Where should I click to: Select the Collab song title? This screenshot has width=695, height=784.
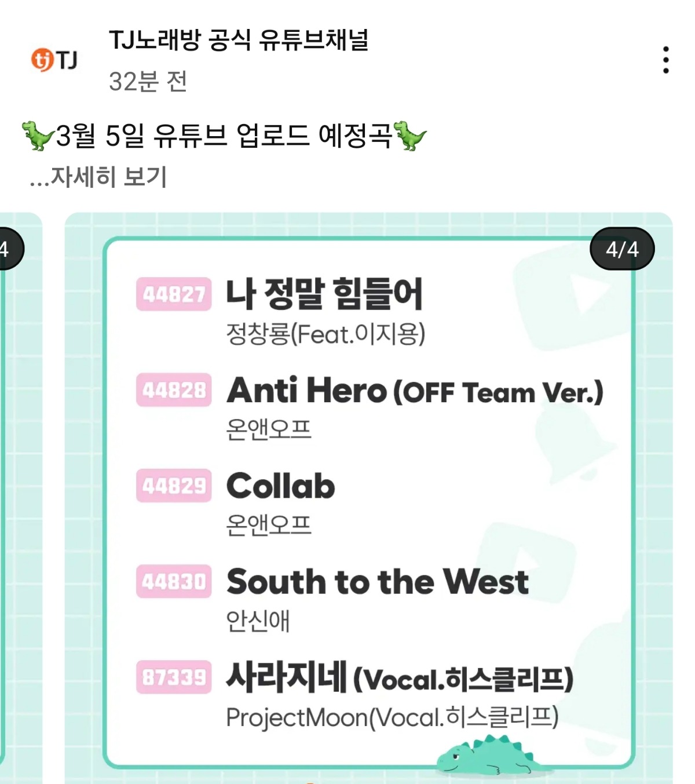[x=280, y=486]
